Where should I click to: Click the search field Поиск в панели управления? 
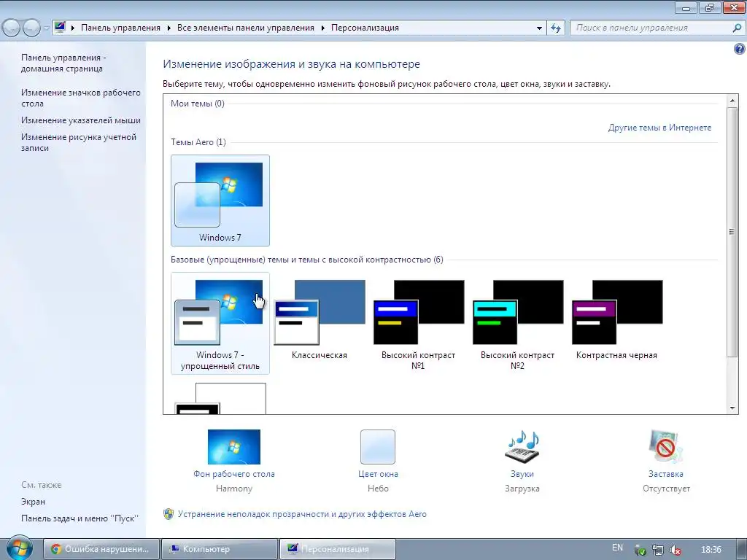651,28
